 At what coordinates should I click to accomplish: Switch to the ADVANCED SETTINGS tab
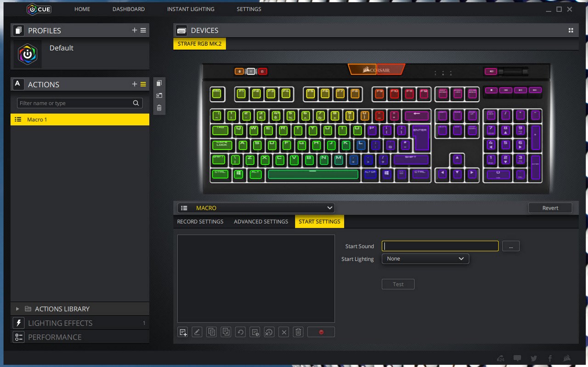click(x=261, y=222)
